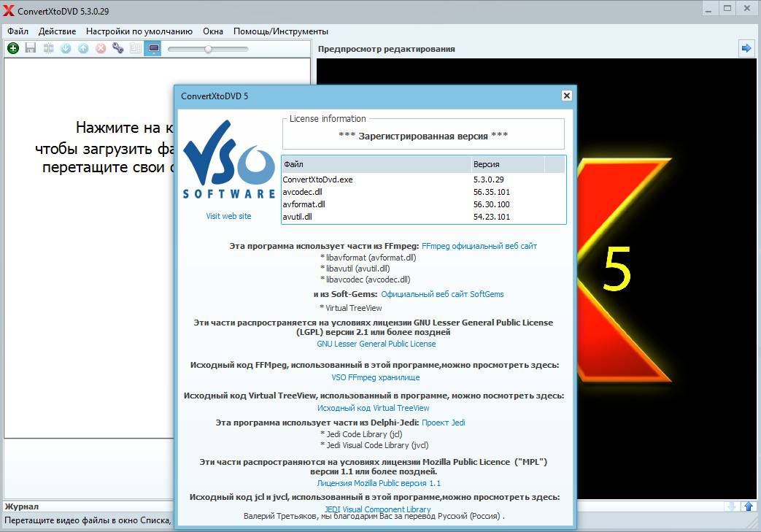Click version value 54.23.101
Screen dimensions: 761x532
tap(492, 217)
